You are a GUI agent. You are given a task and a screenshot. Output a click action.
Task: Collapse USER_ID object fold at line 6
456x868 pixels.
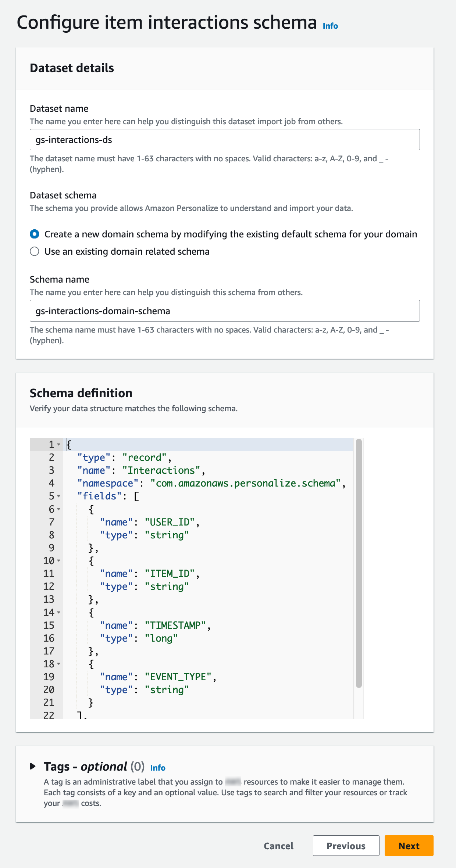(59, 509)
